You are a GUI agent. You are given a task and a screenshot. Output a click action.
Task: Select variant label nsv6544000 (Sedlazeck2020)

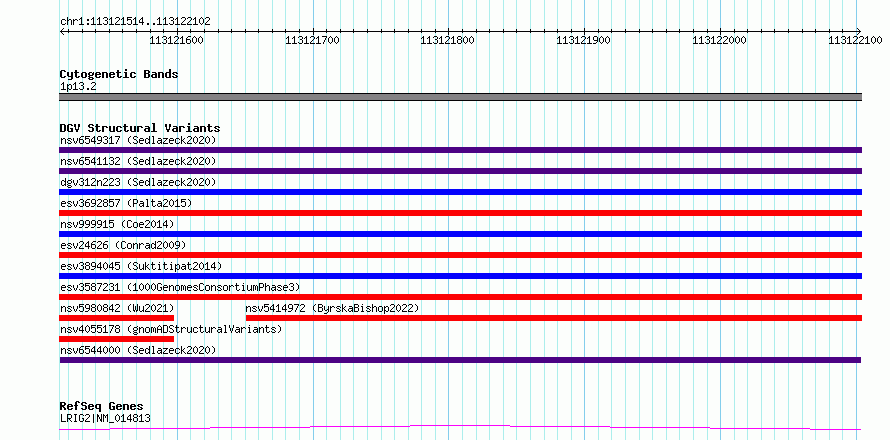138,350
